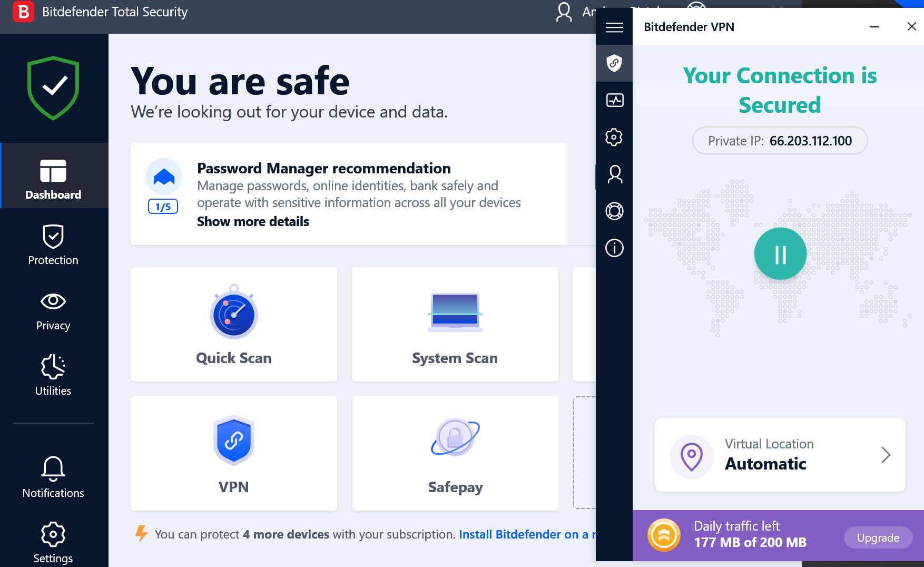Open the VPN support lifebuoy icon
Screen dimensions: 924x567
coord(614,211)
